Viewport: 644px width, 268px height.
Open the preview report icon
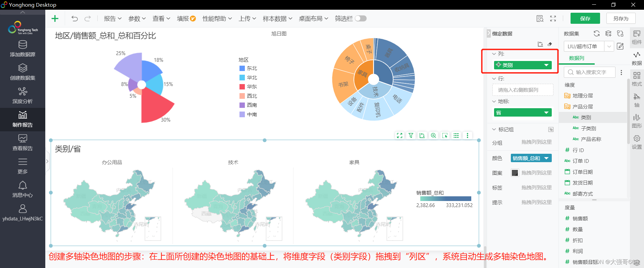click(x=540, y=19)
